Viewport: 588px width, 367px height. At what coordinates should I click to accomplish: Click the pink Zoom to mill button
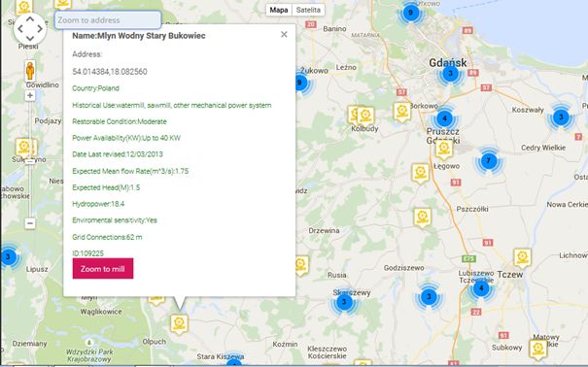tap(103, 269)
